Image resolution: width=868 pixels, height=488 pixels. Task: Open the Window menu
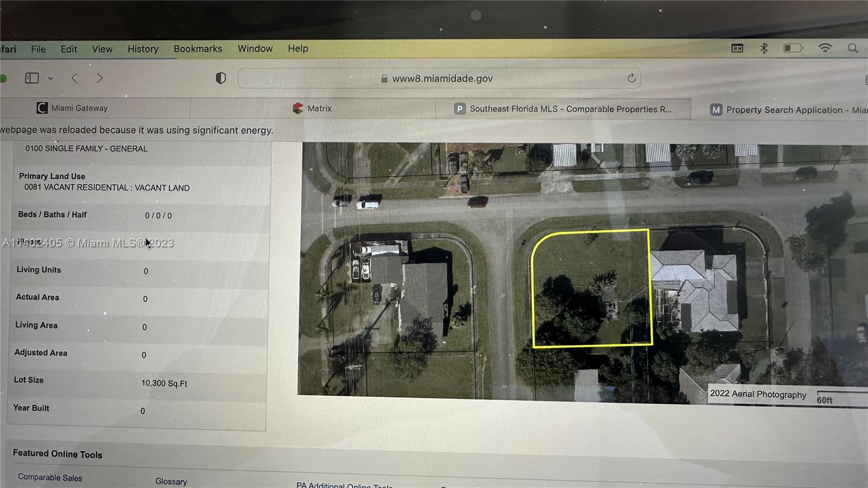(255, 49)
